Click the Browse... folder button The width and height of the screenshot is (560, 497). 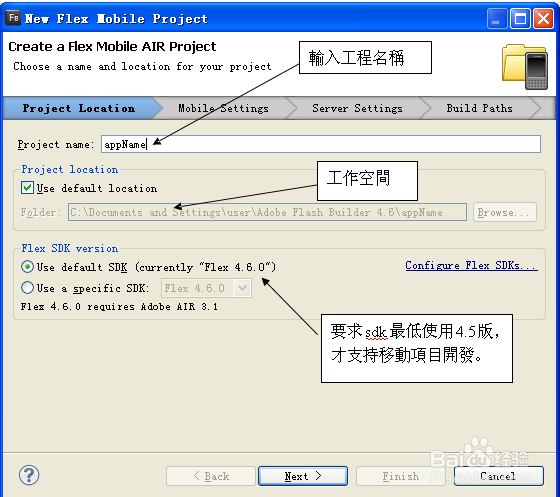[505, 212]
